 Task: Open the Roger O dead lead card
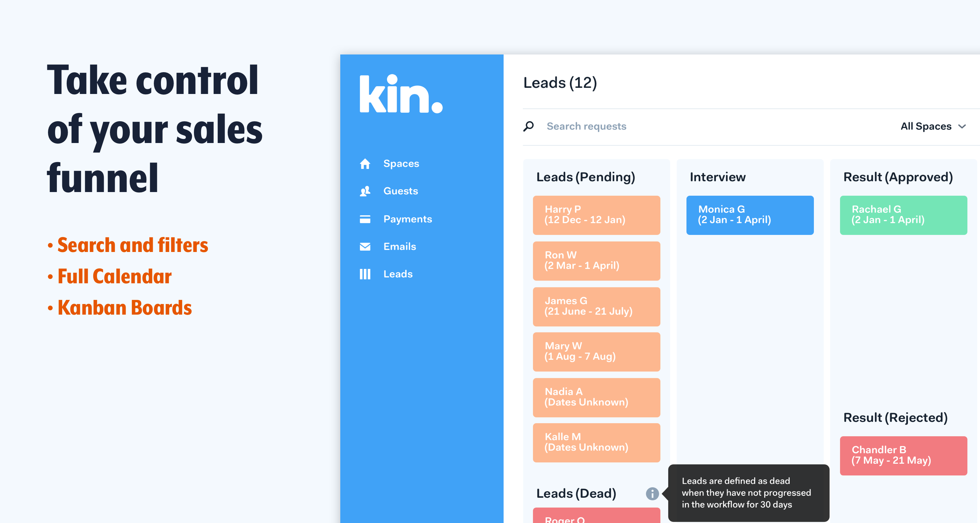(596, 516)
